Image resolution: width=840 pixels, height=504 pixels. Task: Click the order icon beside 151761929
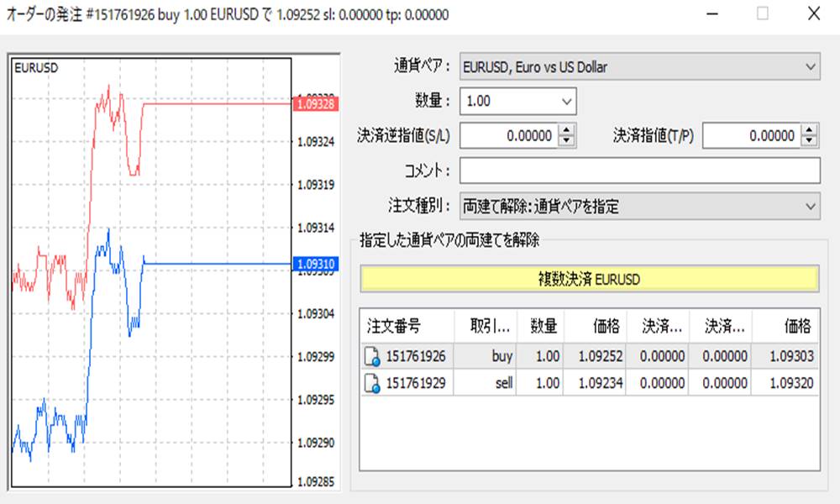(371, 384)
